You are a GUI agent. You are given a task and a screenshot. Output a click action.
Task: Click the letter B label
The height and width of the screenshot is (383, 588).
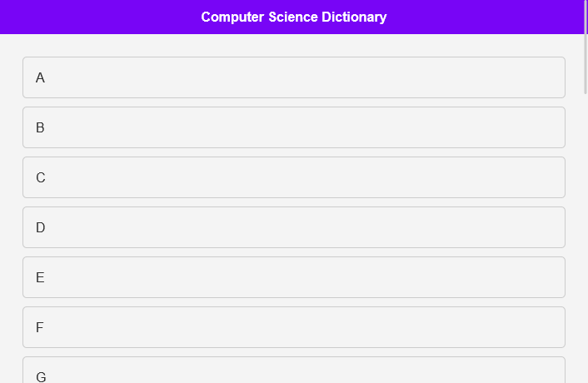[x=40, y=127]
